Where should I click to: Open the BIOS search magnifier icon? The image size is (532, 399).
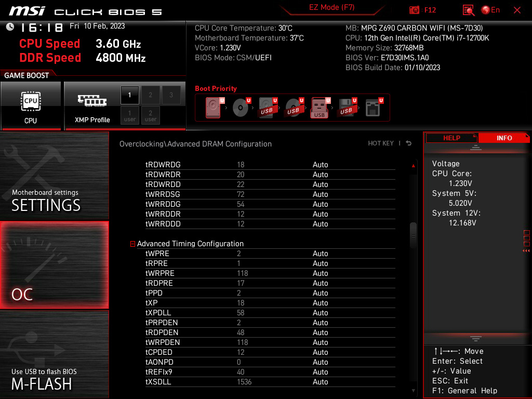pos(469,10)
